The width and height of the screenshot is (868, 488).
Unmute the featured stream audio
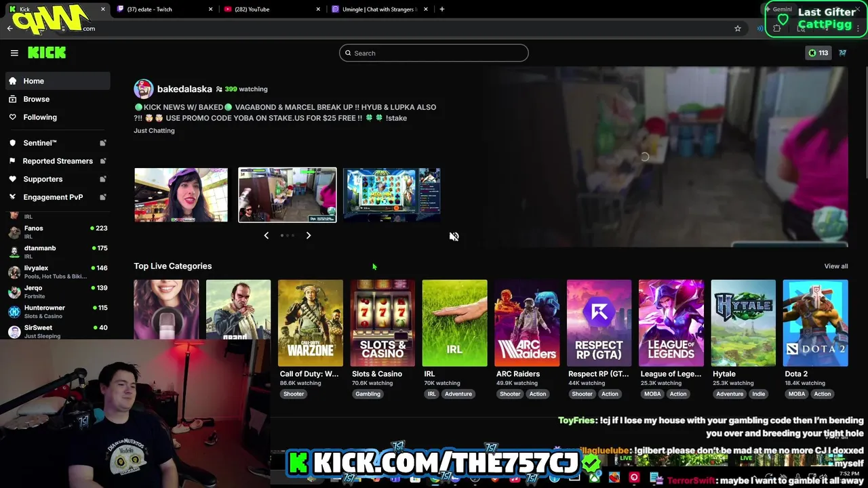454,237
